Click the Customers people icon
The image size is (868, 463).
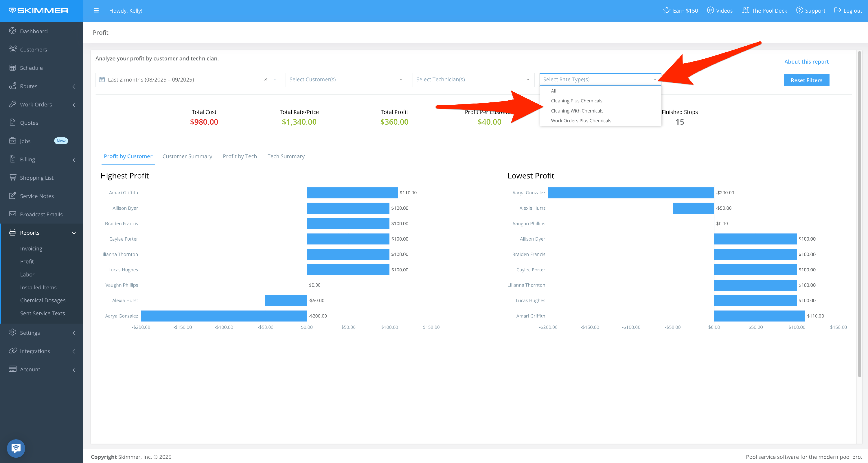click(x=12, y=49)
